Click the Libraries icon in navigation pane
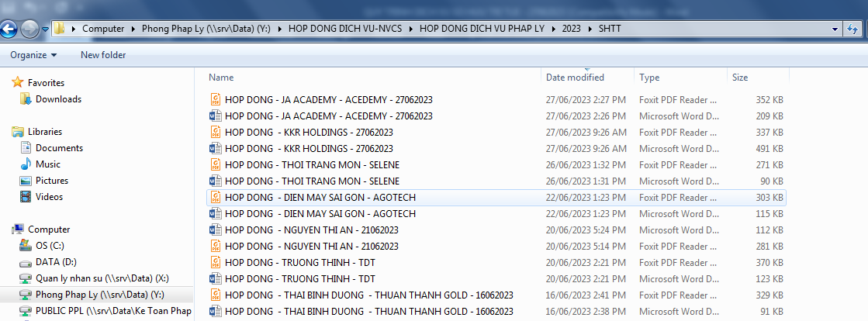This screenshot has height=321, width=868. pos(18,132)
